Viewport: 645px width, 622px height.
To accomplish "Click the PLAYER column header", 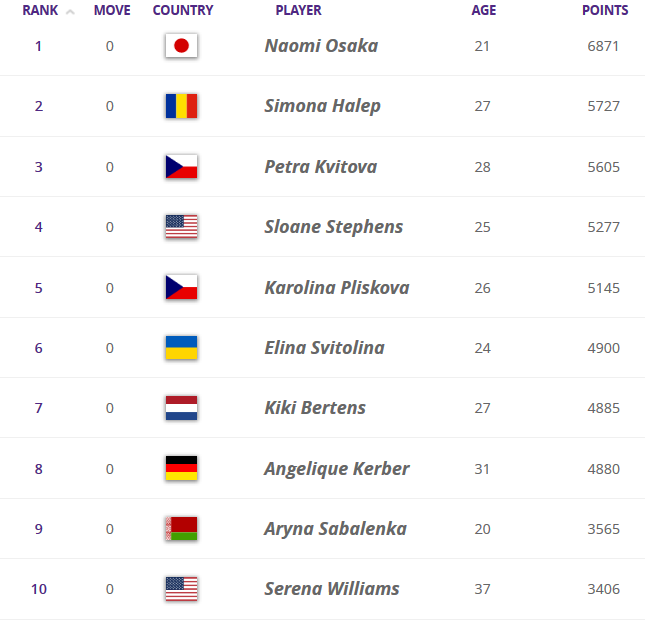I will [x=298, y=11].
